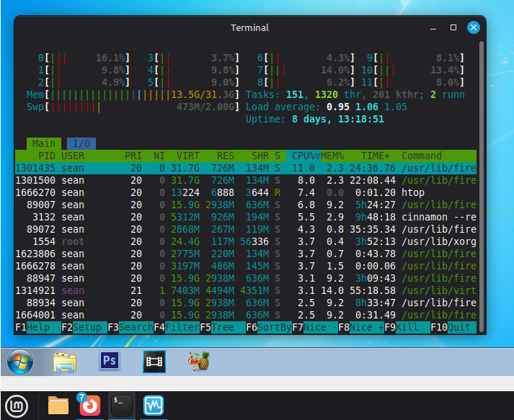Click the Tasks 151 count
Viewport: 514px width, 420px height.
(x=295, y=95)
